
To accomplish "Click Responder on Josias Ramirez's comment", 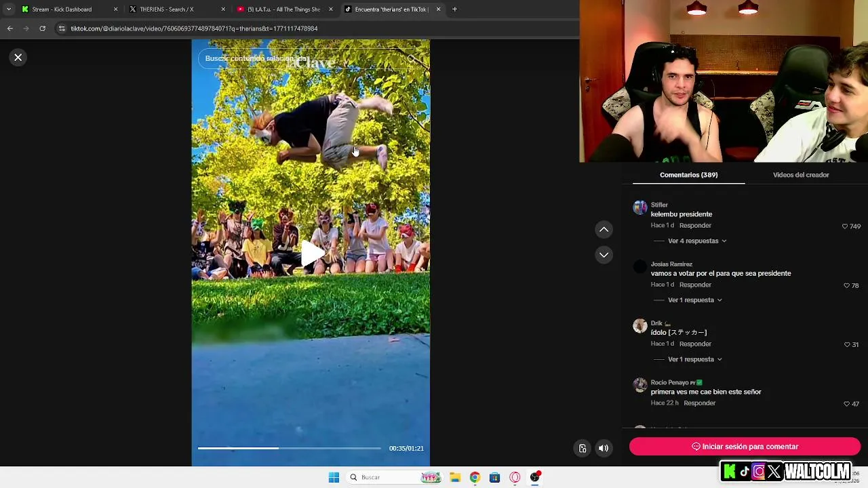I will pyautogui.click(x=695, y=285).
